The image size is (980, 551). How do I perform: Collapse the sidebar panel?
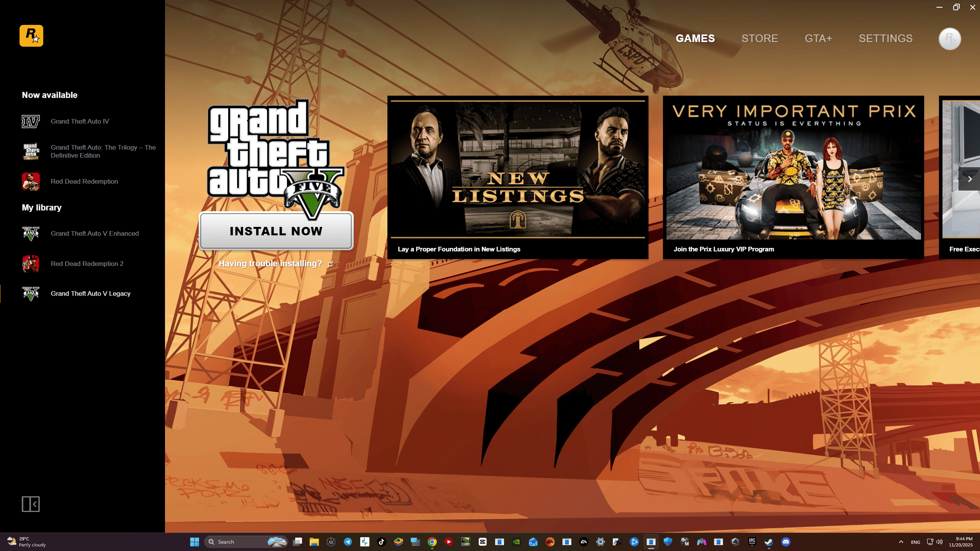point(31,504)
